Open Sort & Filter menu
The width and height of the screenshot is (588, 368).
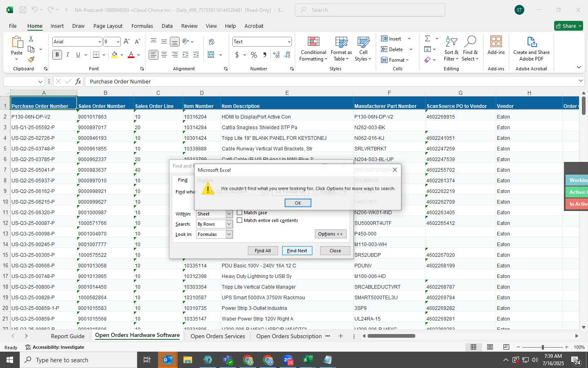click(451, 49)
